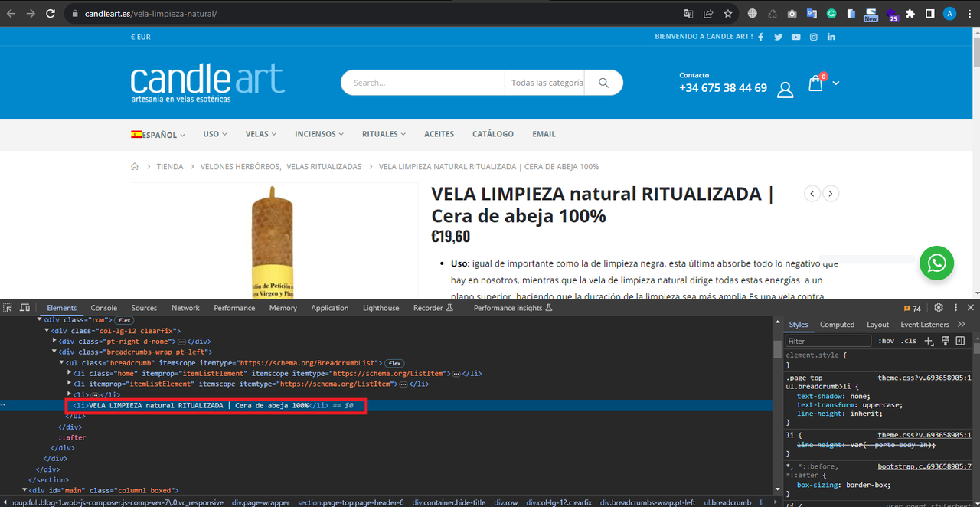Click the inspect element picker icon
The width and height of the screenshot is (980, 507).
[x=8, y=308]
